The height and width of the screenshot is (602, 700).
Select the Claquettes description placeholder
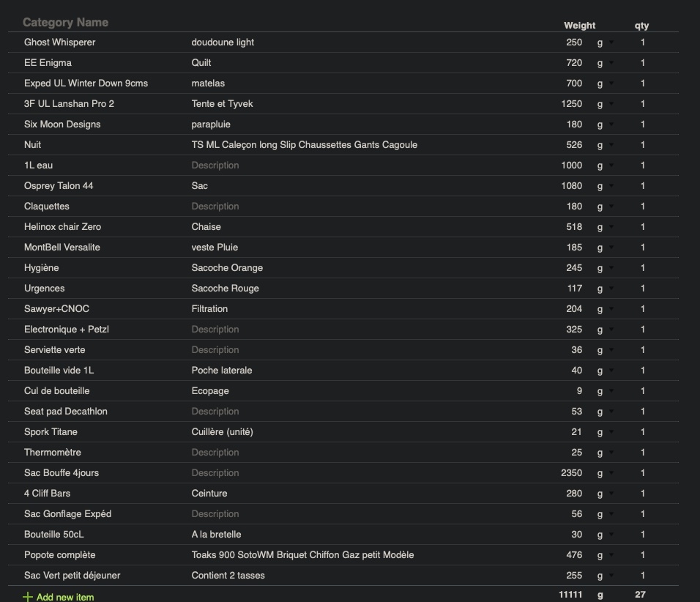(x=215, y=207)
